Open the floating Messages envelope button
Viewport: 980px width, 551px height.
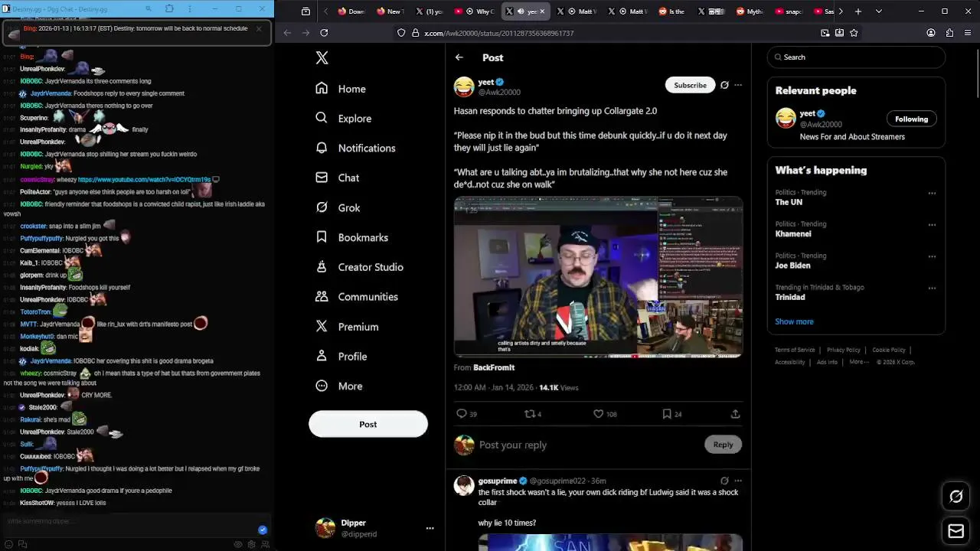click(956, 531)
